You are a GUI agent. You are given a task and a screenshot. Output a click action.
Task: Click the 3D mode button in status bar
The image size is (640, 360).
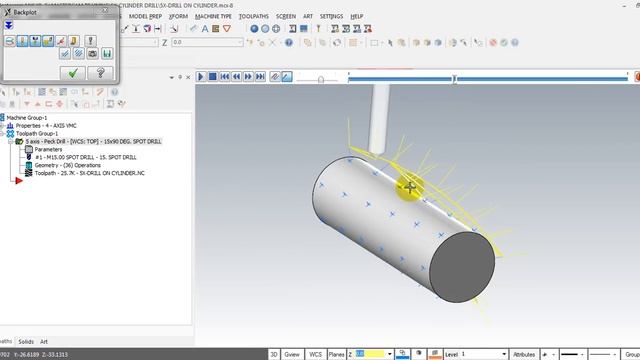click(x=274, y=354)
